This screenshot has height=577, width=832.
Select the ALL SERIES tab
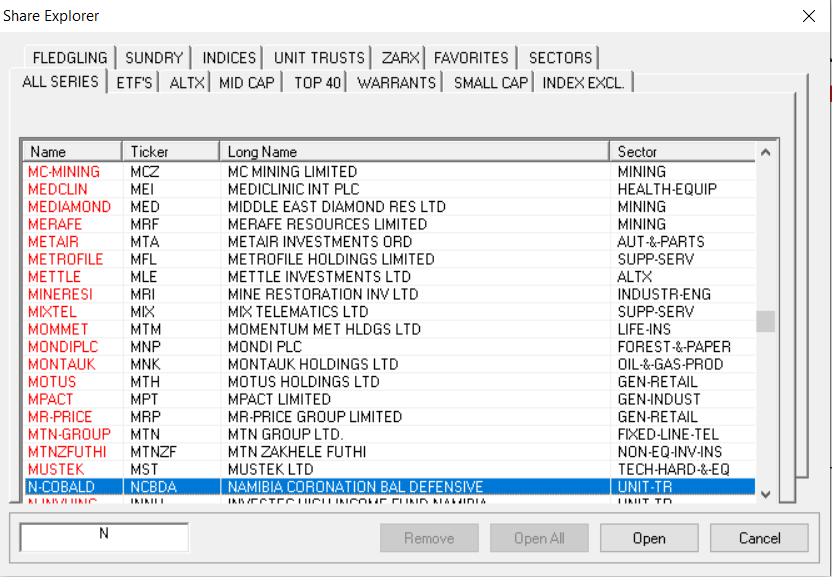[x=60, y=81]
